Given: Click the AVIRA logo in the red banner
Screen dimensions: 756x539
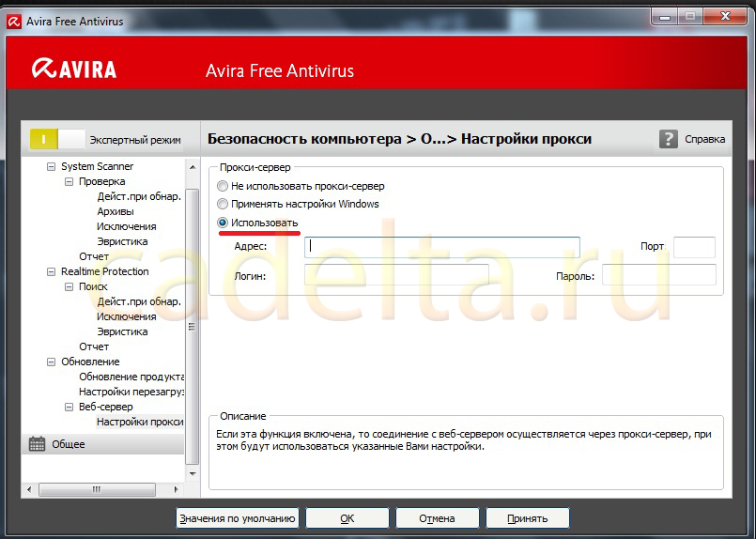Looking at the screenshot, I should pyautogui.click(x=74, y=69).
